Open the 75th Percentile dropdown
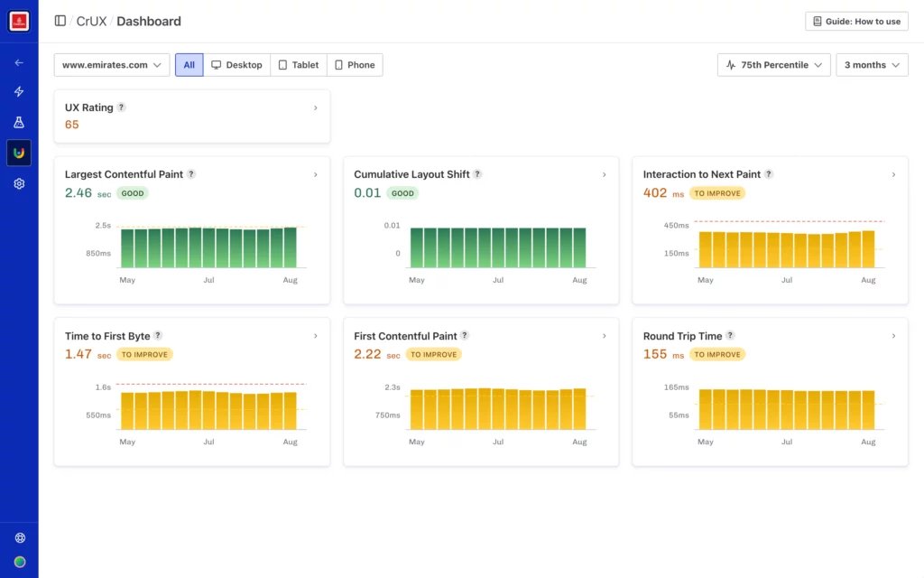 [773, 65]
